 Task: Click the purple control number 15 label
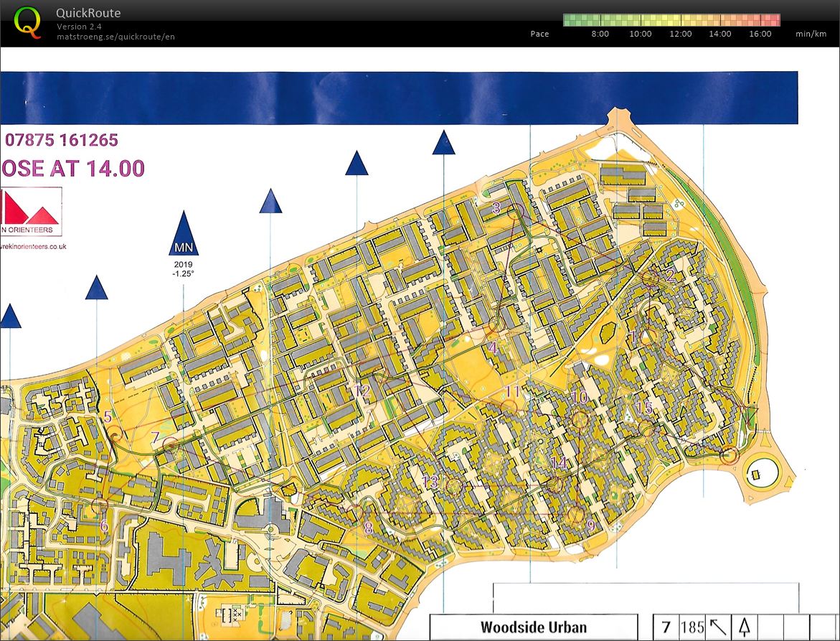(644, 408)
